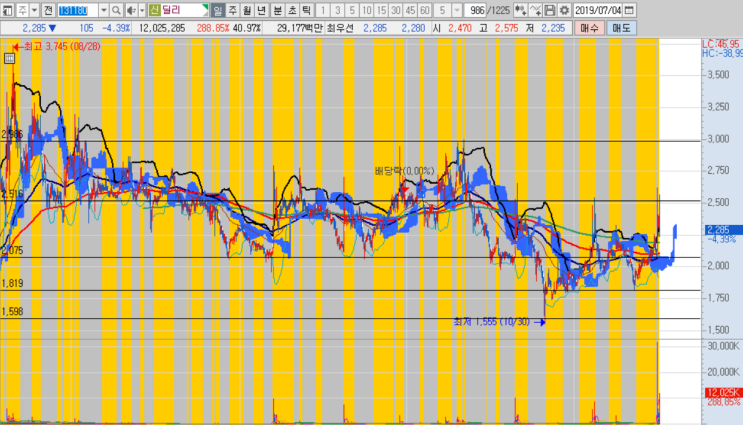This screenshot has width=743, height=425.
Task: Expand the stock code history dropdown
Action: pyautogui.click(x=103, y=10)
